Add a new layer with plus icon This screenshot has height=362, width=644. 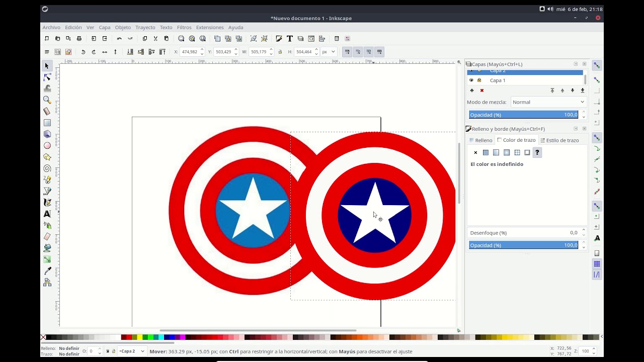coord(472,90)
